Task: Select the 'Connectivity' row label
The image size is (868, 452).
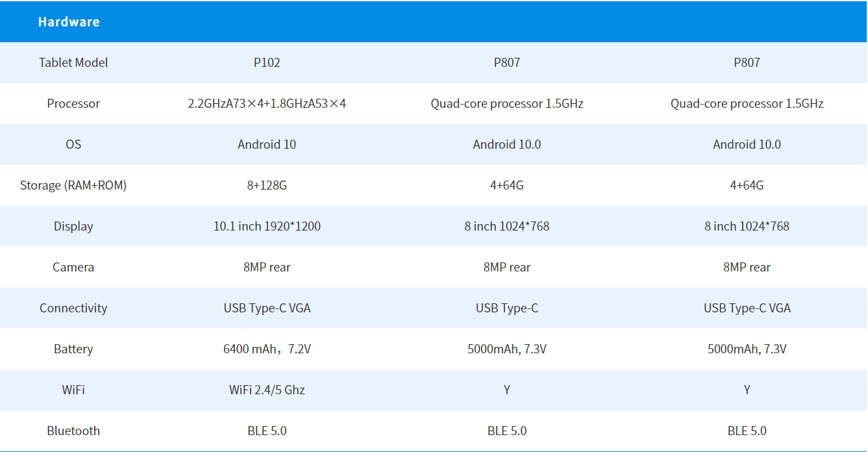Action: [x=73, y=308]
